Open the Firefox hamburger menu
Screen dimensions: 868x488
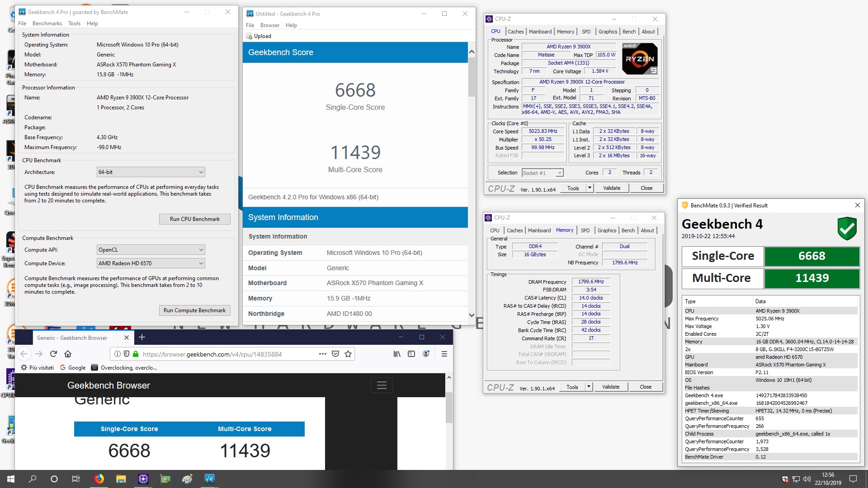(x=444, y=354)
